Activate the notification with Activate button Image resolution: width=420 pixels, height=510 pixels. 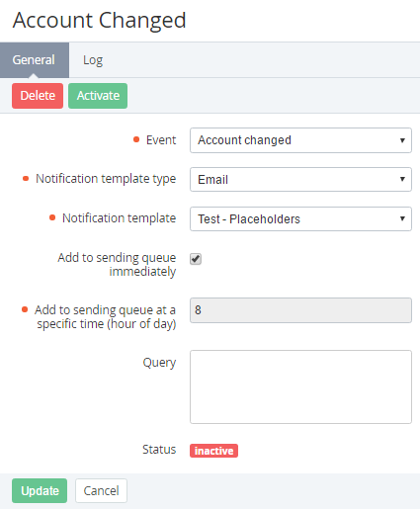click(98, 96)
